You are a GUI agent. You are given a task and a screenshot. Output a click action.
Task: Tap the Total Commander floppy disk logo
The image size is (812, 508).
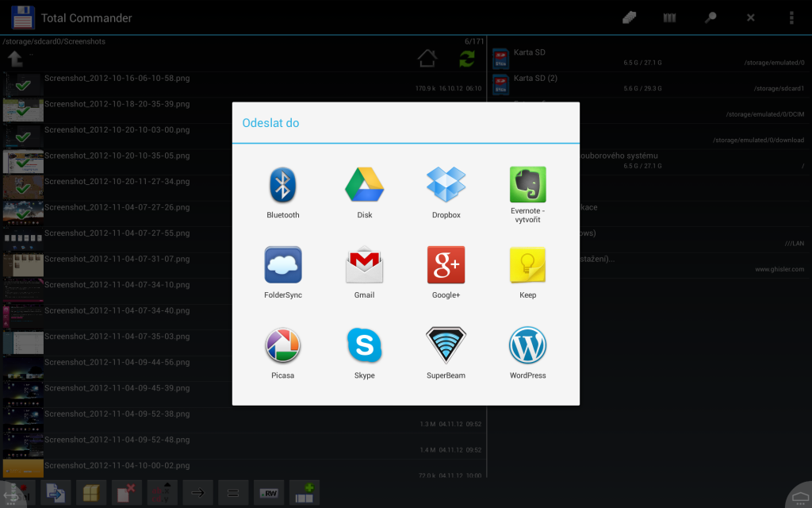tap(23, 17)
